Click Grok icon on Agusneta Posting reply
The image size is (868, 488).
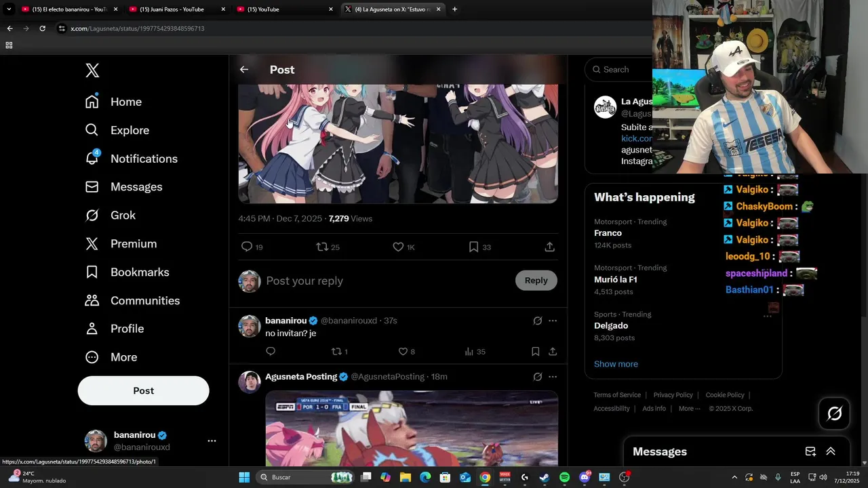(x=538, y=377)
